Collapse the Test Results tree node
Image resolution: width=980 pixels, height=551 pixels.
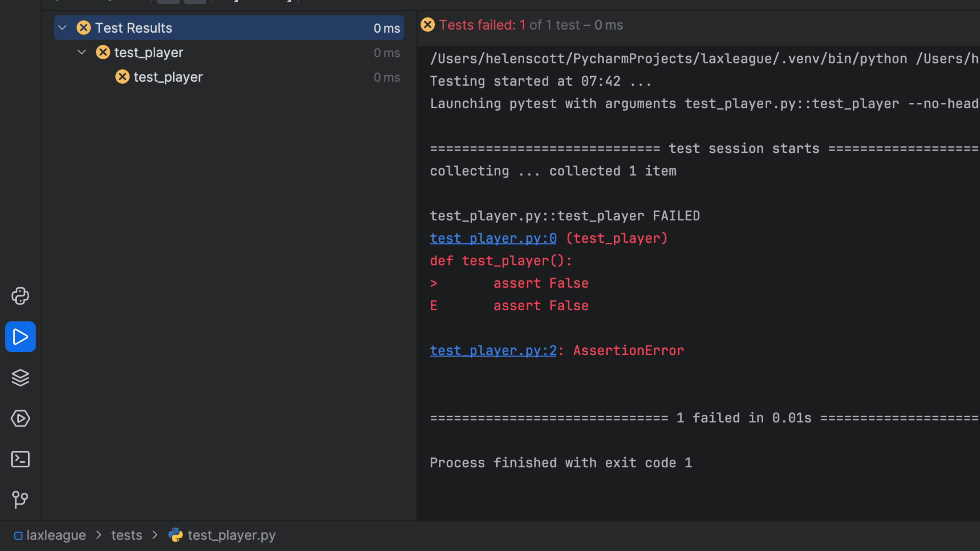pyautogui.click(x=62, y=28)
